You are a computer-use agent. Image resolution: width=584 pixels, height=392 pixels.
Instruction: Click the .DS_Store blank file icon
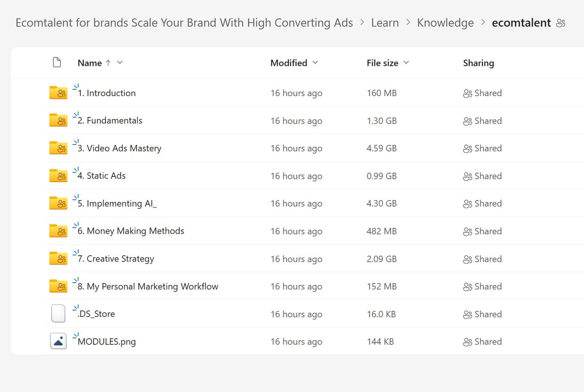pos(58,314)
